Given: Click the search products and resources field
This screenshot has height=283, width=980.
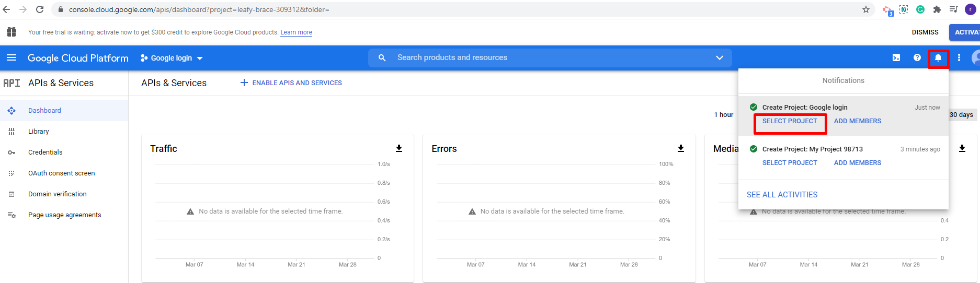Looking at the screenshot, I should pos(550,58).
